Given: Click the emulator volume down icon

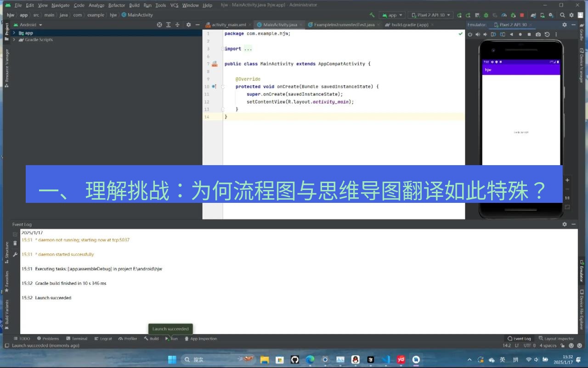Looking at the screenshot, I should [x=485, y=34].
